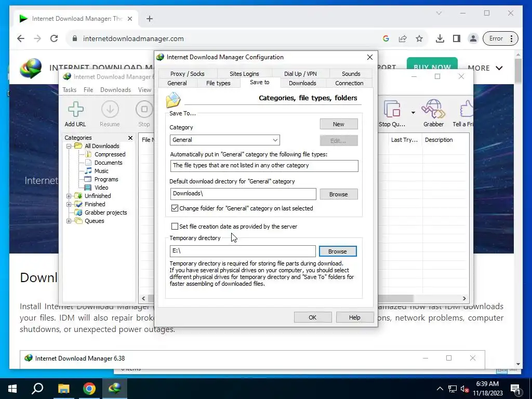
Task: Open Chrome profile avatar icon
Action: point(473,38)
